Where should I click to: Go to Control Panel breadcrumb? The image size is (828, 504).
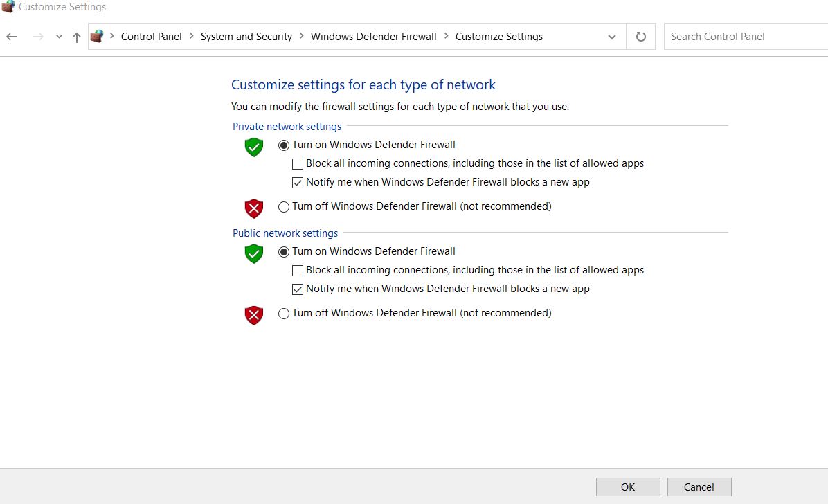pyautogui.click(x=151, y=37)
